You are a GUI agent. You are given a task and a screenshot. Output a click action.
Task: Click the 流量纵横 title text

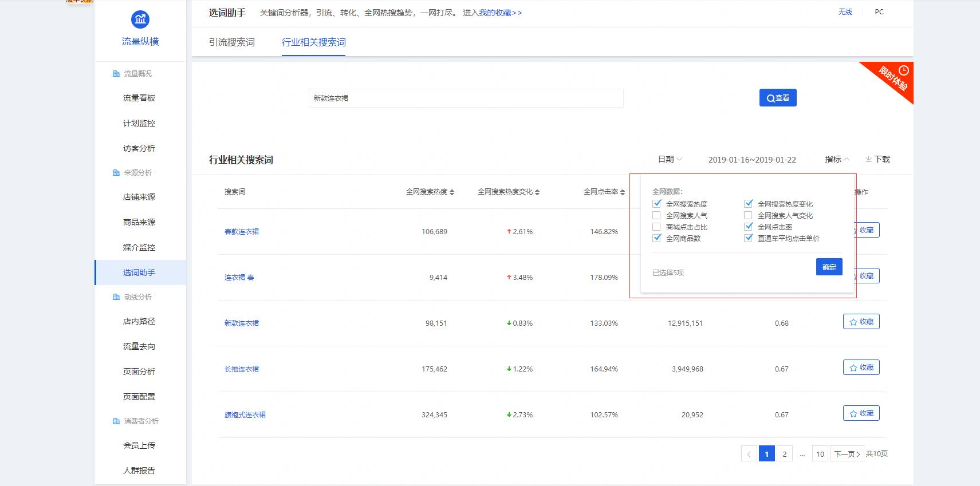[140, 42]
